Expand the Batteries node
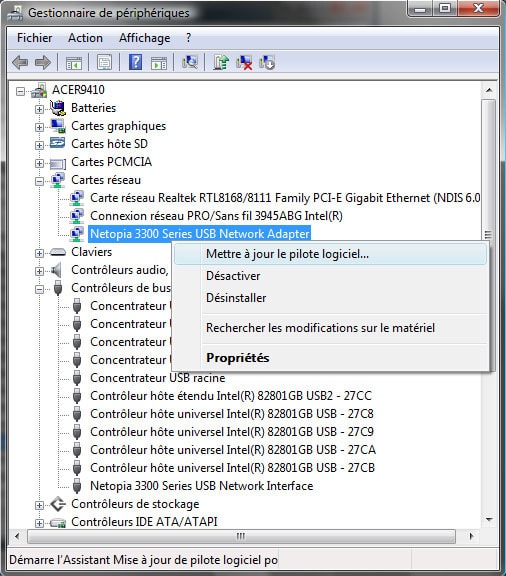Viewport: 506px width, 576px height. (39, 109)
